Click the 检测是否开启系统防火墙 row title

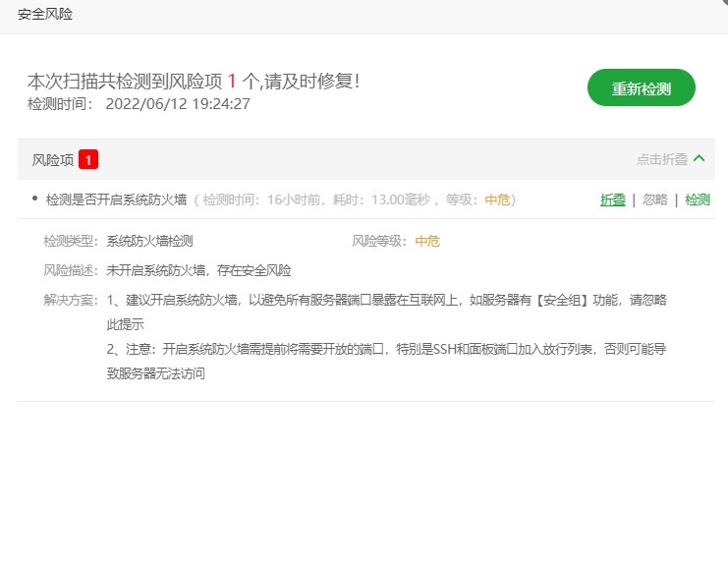[x=116, y=199]
